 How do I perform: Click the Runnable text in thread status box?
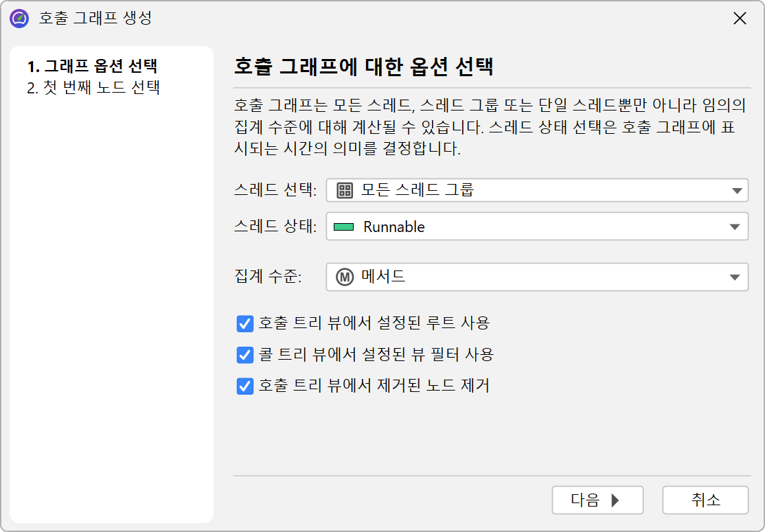point(394,227)
